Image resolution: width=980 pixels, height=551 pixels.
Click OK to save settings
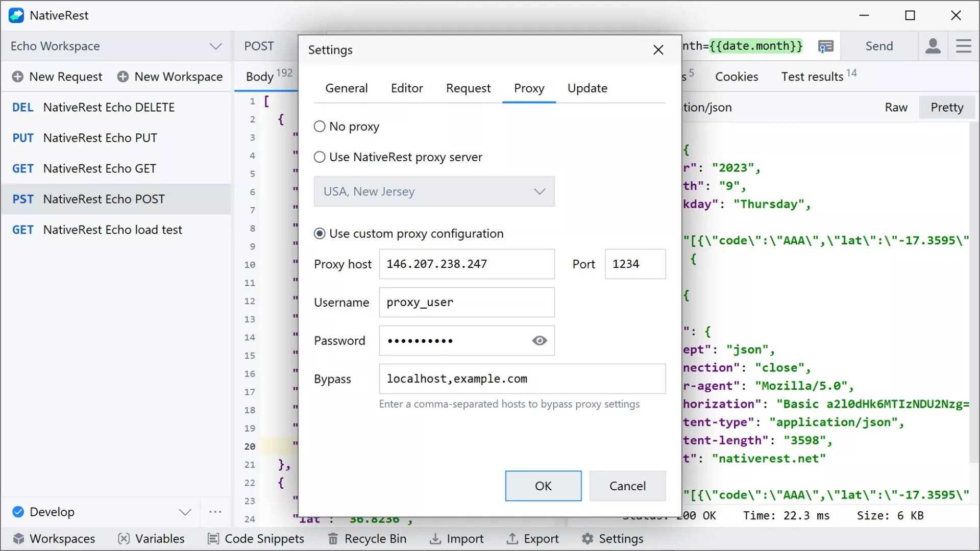[x=543, y=486]
